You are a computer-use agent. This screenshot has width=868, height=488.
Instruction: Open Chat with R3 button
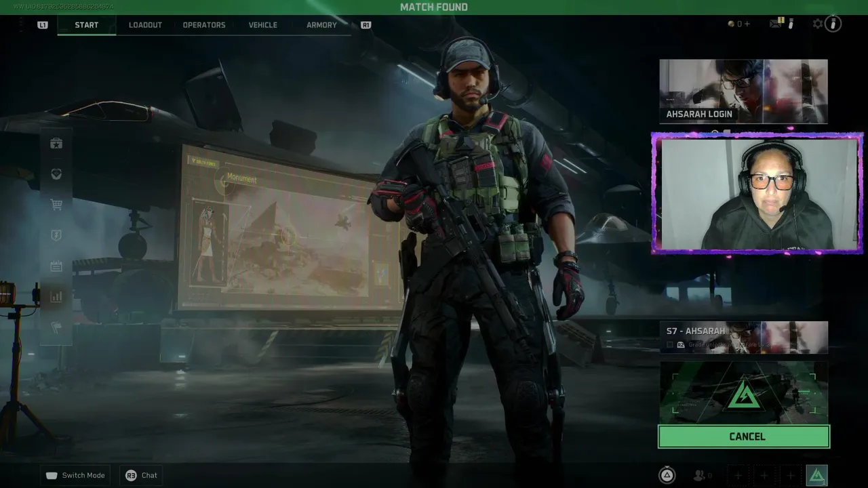(141, 475)
